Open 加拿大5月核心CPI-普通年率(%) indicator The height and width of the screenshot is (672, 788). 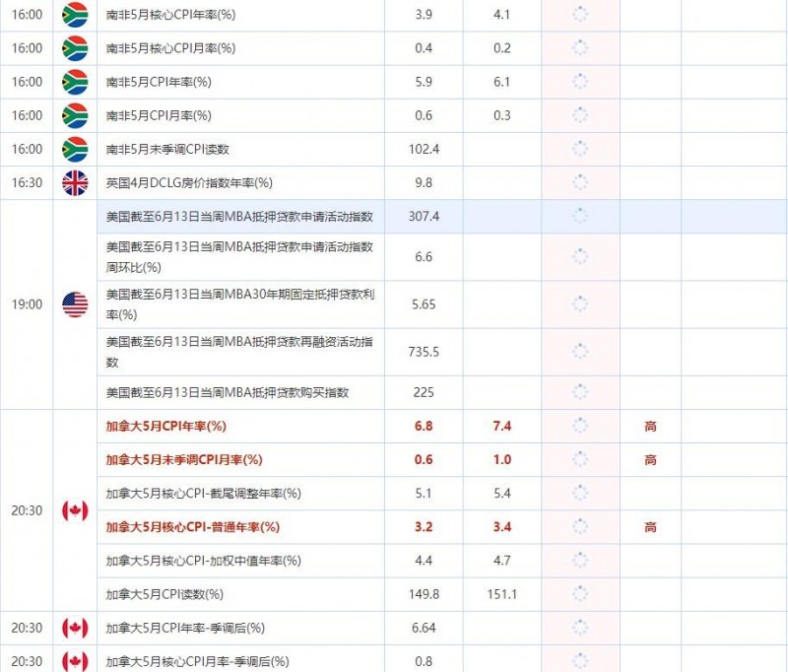(x=192, y=527)
